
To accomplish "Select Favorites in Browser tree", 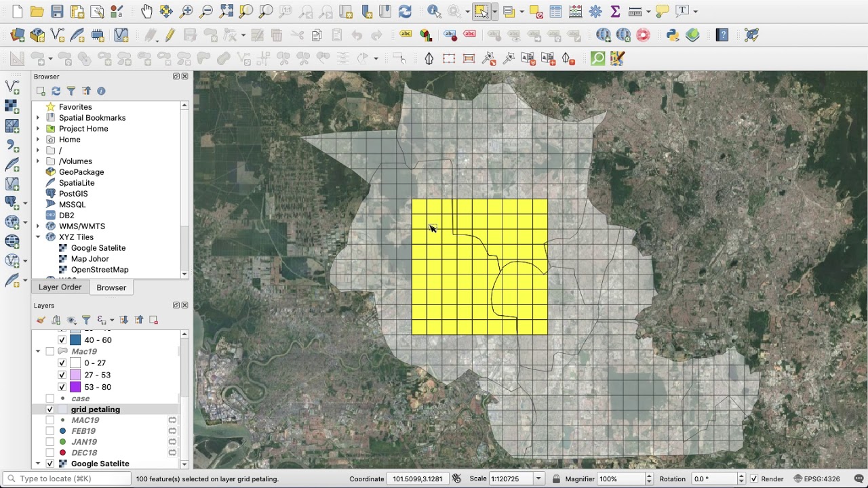I will pyautogui.click(x=75, y=107).
